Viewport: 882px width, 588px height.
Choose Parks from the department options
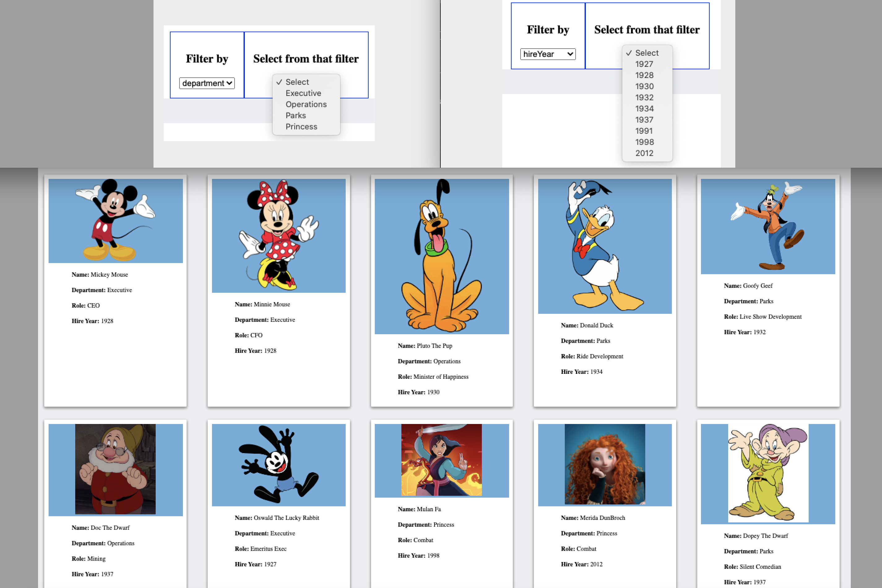[x=296, y=115]
